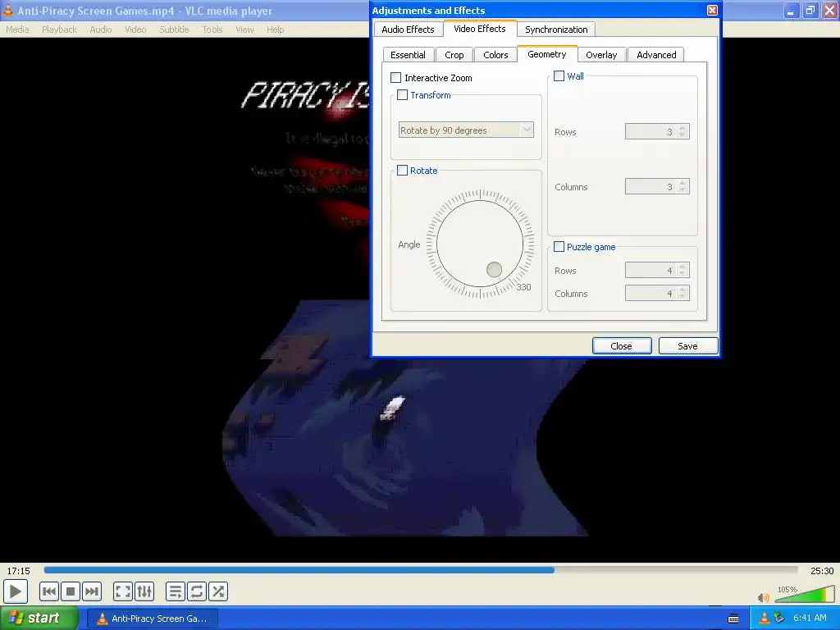Click the Play button
The image size is (840, 630).
15,592
